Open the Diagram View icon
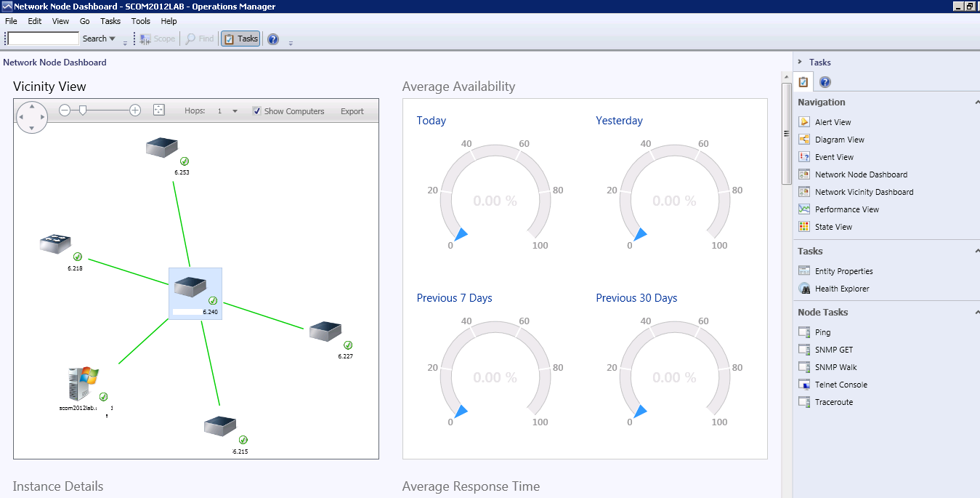Screen dimensions: 980x498 point(803,140)
